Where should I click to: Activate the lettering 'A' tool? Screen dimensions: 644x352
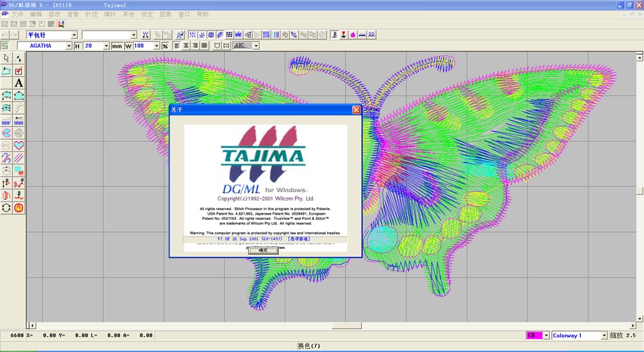(x=19, y=83)
